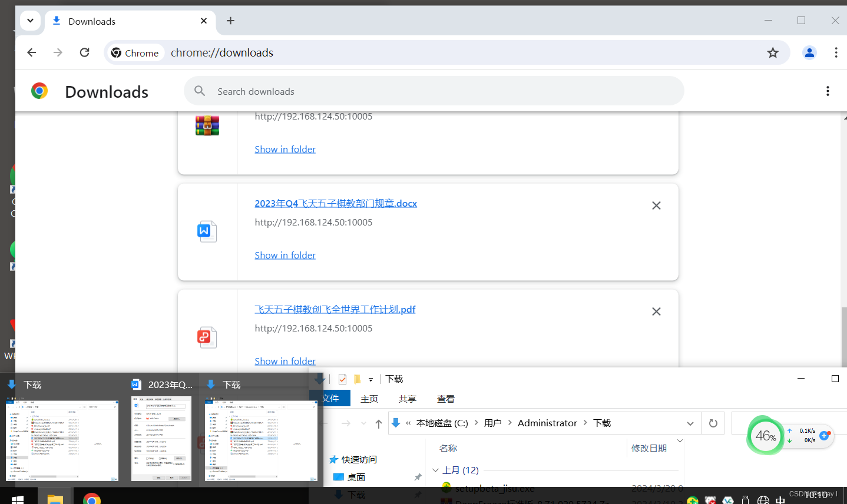Click Administrator in the address breadcrumb

coord(547,423)
